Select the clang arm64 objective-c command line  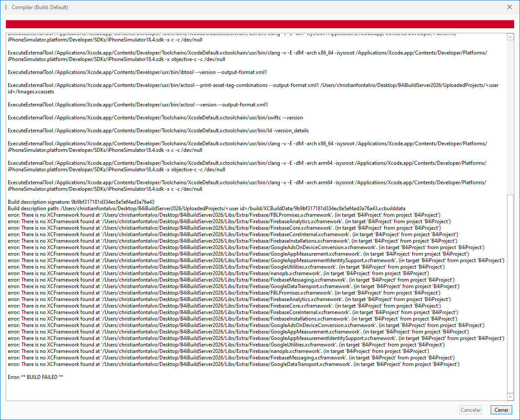(x=248, y=166)
